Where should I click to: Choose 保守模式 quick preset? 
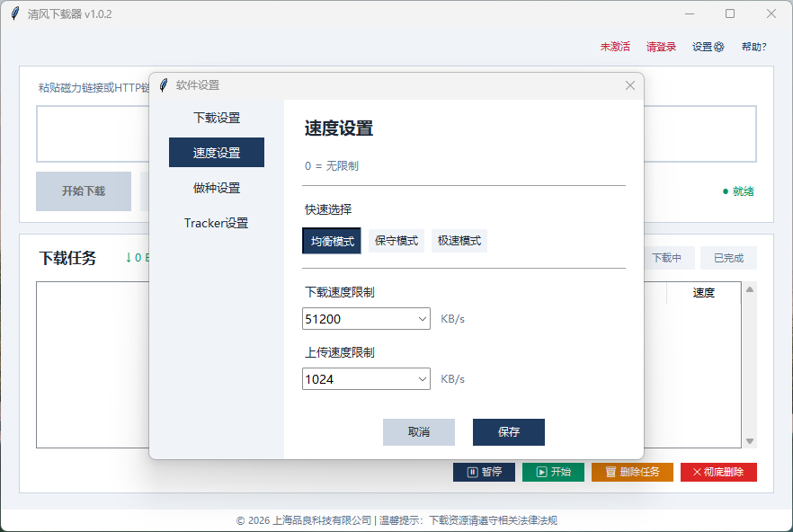(x=396, y=241)
